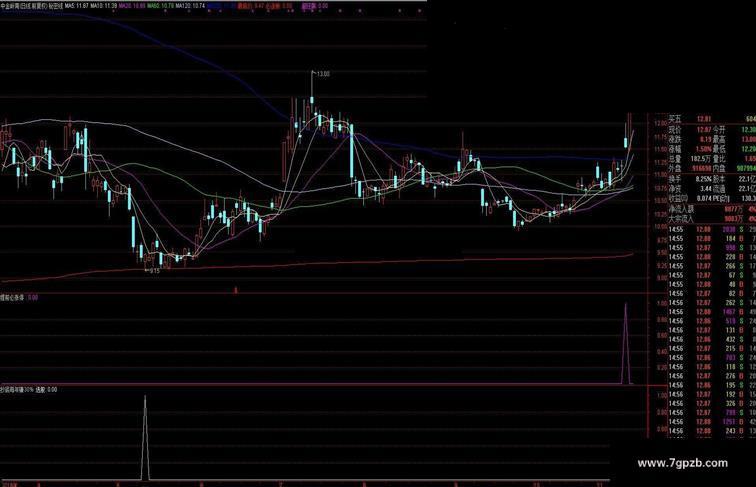Image resolution: width=756 pixels, height=487 pixels.
Task: Click the white spike in bottom indicator panel
Action: pos(145,438)
